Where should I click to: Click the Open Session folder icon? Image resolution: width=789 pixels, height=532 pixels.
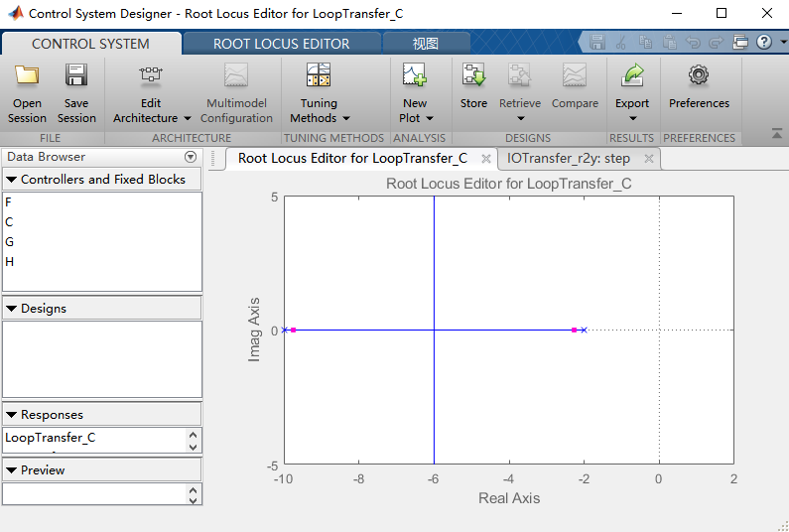[x=27, y=74]
